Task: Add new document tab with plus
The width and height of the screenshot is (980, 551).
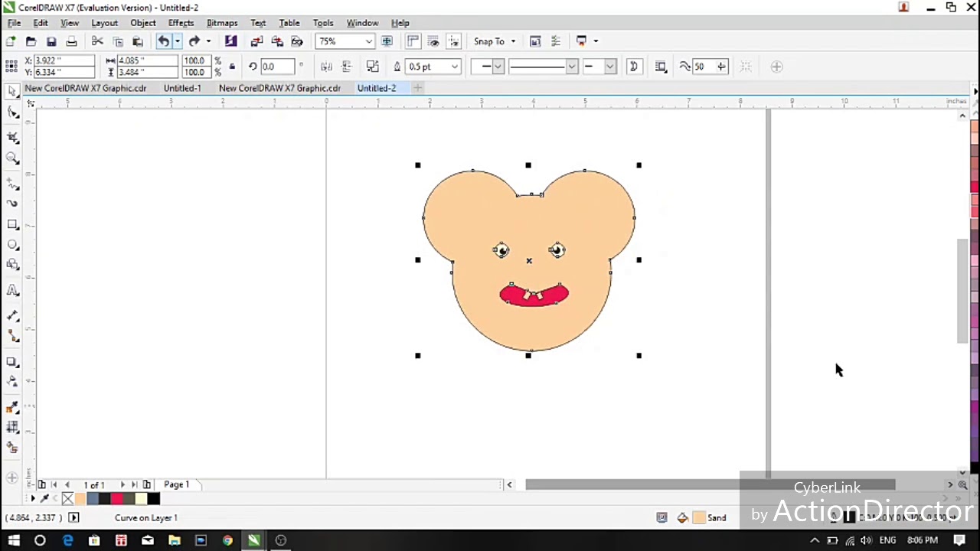Action: (x=417, y=88)
